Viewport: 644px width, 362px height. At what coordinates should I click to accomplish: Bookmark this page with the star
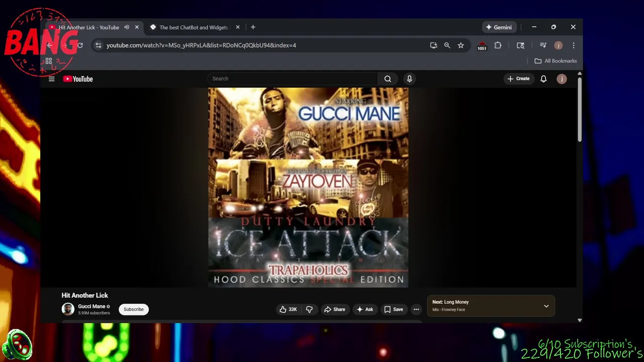(460, 45)
